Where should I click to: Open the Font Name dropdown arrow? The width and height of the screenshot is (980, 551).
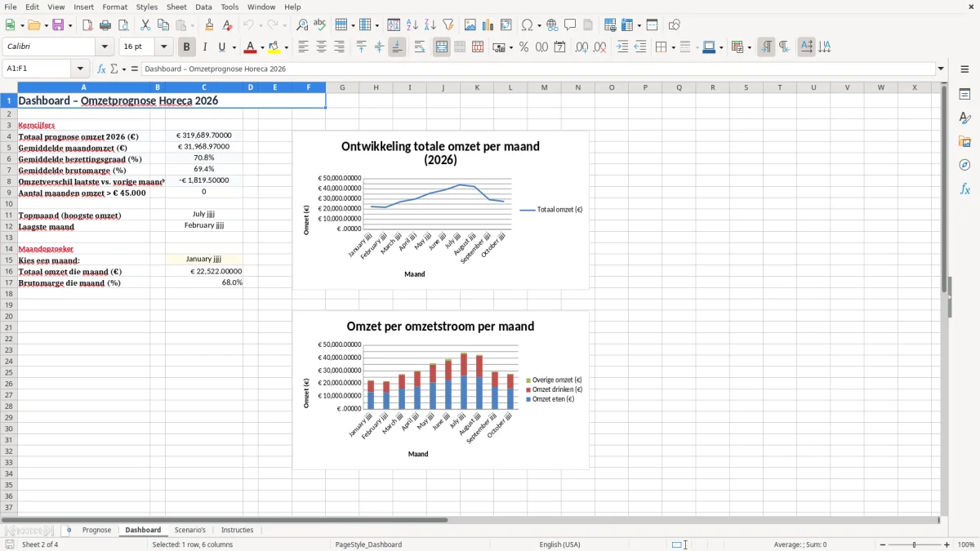(x=105, y=47)
